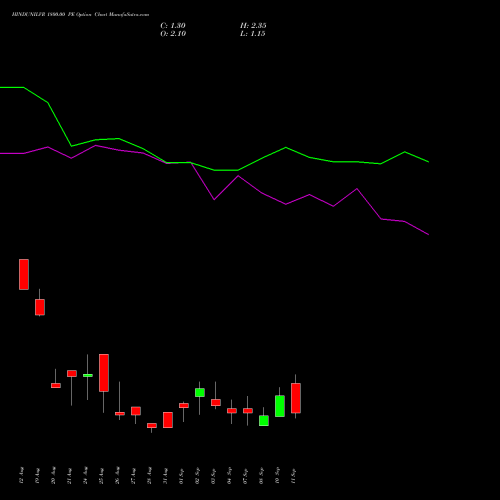Click the 24 Aug date label
The width and height of the screenshot is (500, 500).
85,476
